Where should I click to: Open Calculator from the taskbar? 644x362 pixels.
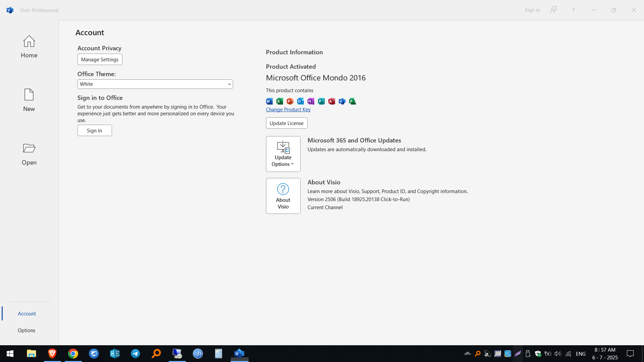(219, 354)
